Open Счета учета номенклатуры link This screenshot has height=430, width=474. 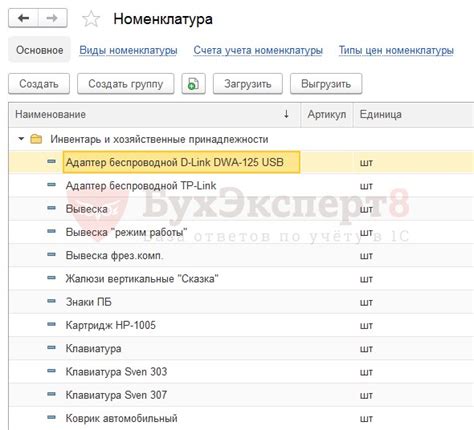[x=258, y=50]
